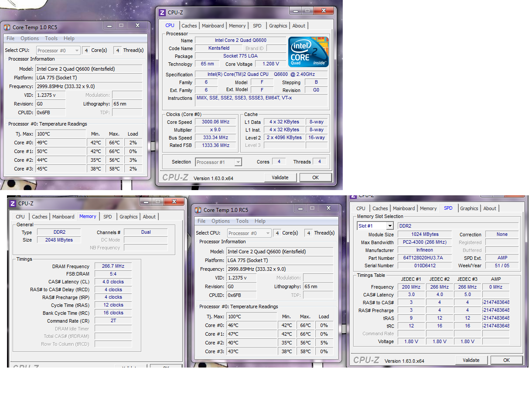The width and height of the screenshot is (532, 395).
Task: Click Validate button in the top CPU-Z window
Action: coord(280,177)
